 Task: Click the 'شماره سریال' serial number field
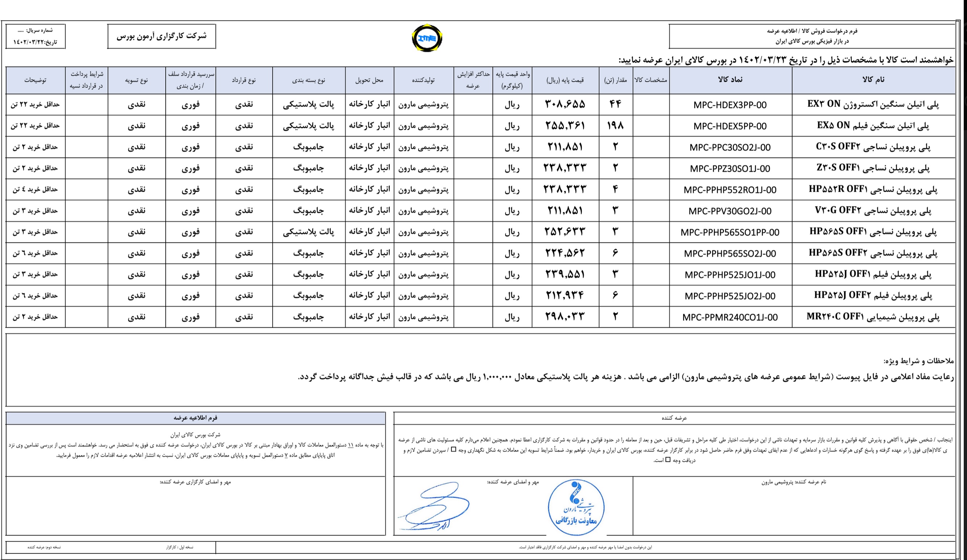coord(35,30)
